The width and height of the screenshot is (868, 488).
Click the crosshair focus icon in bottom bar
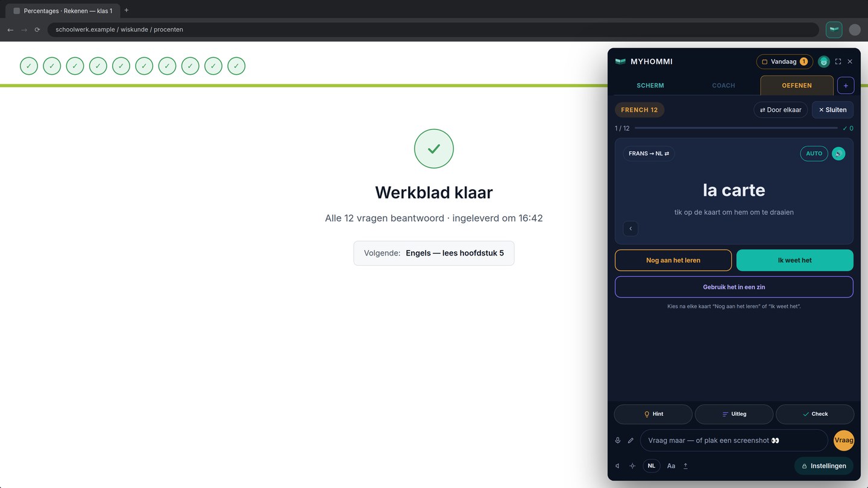(x=632, y=466)
